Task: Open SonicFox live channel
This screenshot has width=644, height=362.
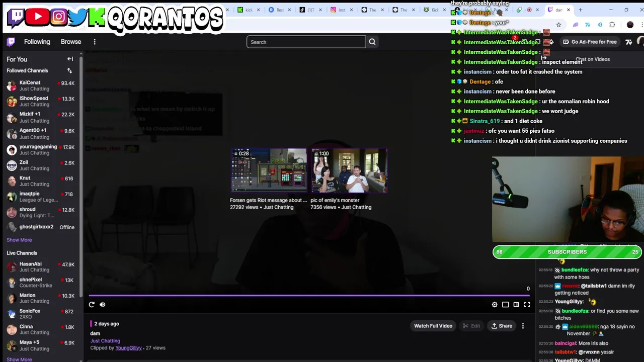Action: (x=40, y=314)
